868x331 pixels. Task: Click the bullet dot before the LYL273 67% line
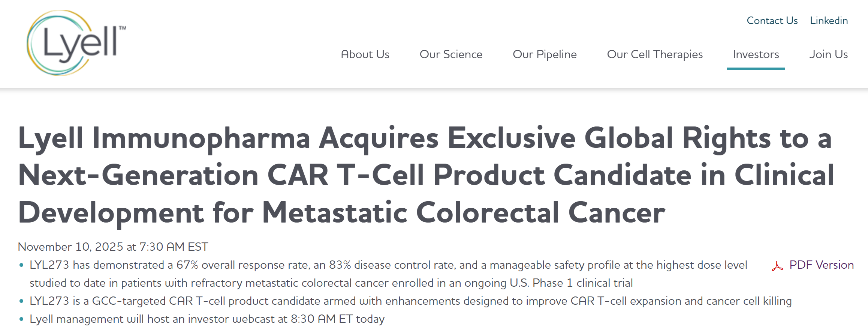click(21, 265)
